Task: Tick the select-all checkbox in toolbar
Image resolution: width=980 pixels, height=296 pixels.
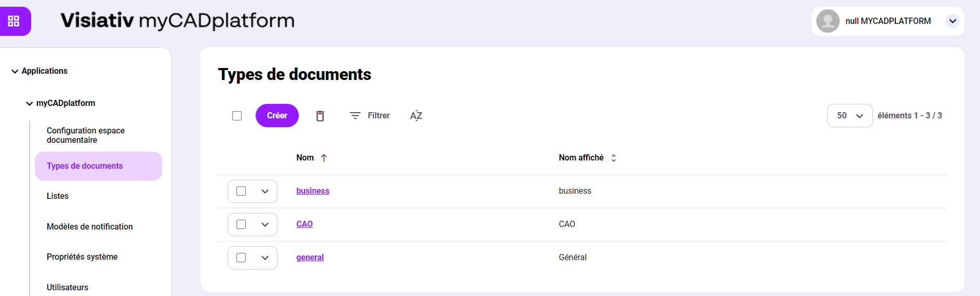Action: 237,116
